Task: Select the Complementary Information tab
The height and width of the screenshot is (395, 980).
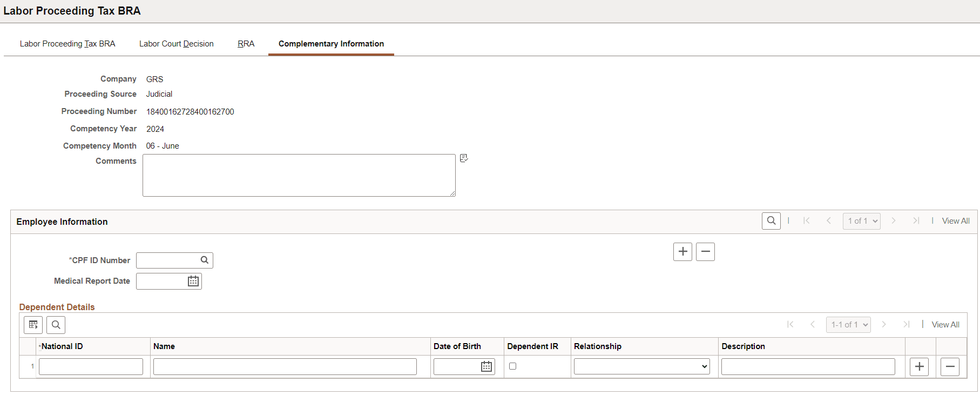Action: coord(331,44)
